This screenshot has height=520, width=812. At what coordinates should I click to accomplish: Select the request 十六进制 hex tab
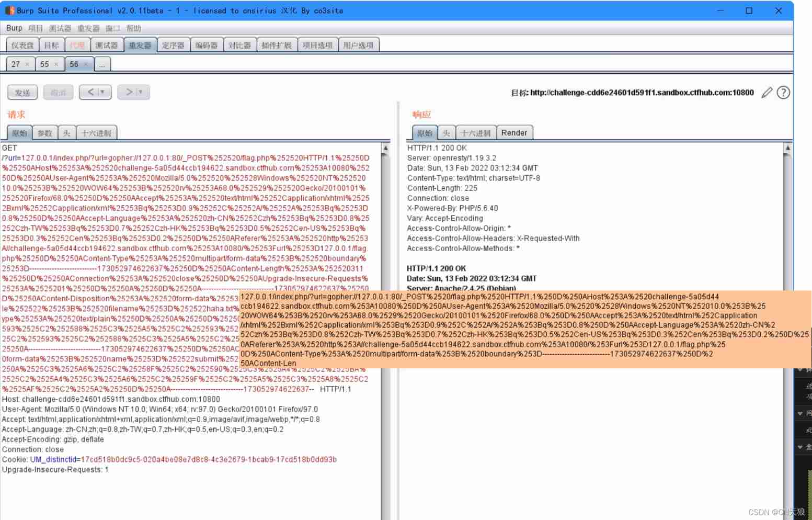tap(96, 133)
